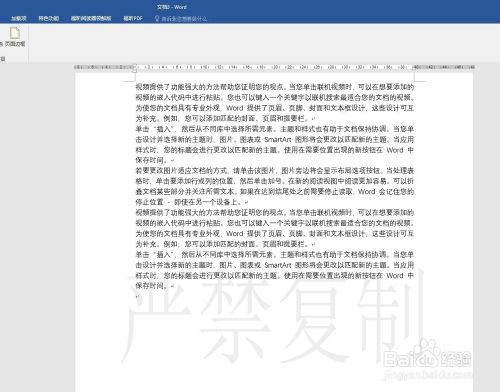The width and height of the screenshot is (500, 392).
Task: Click the right indent marker on ruler
Action: pos(414,68)
